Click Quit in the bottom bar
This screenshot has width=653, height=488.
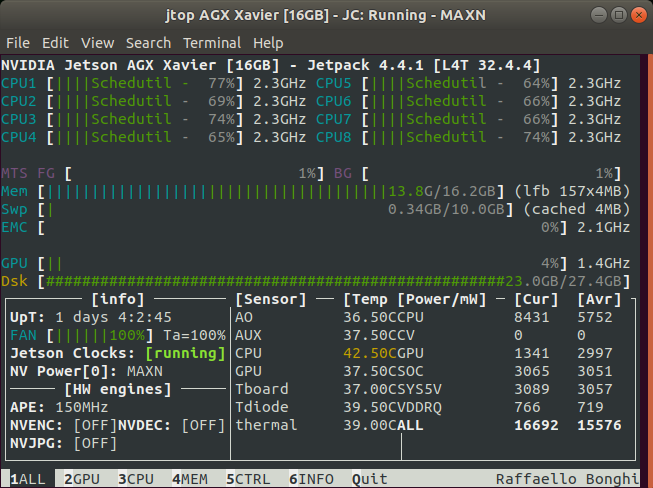(370, 479)
